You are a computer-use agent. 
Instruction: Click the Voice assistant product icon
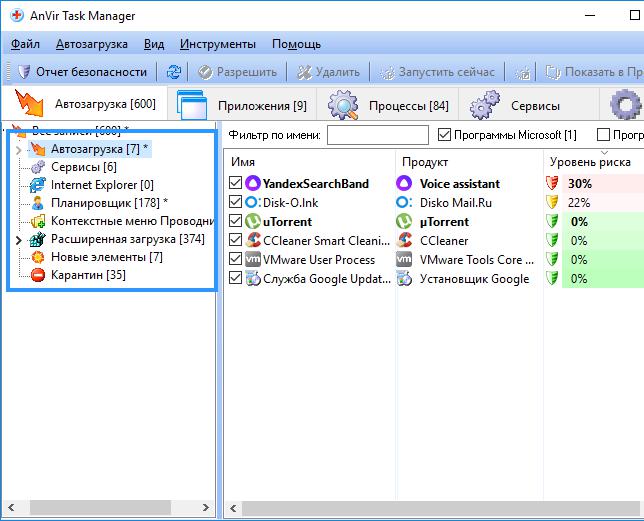404,184
